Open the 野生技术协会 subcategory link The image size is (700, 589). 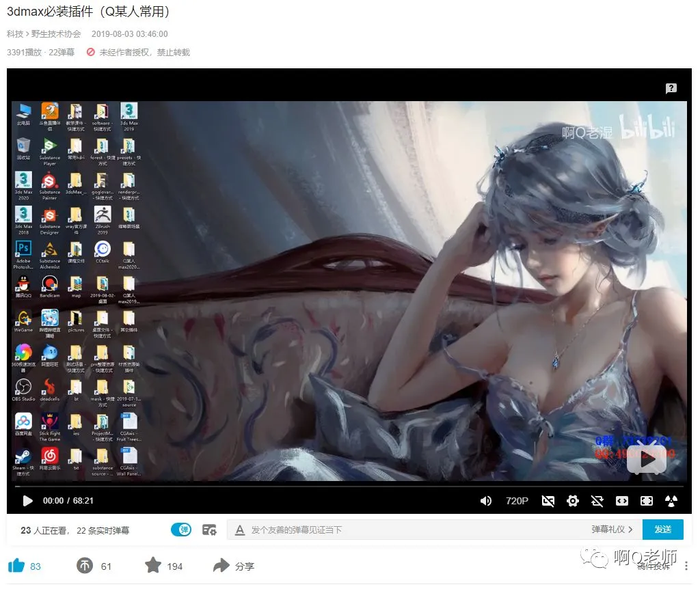[56, 34]
